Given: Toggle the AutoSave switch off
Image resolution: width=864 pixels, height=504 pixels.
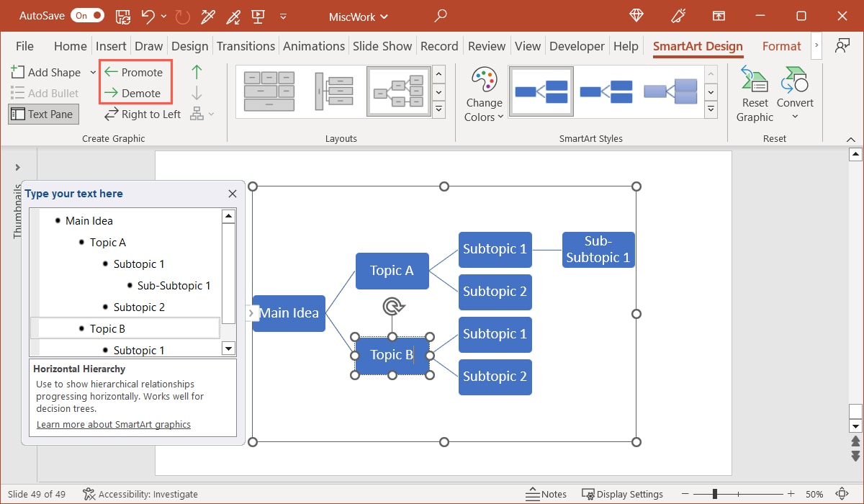Looking at the screenshot, I should (x=89, y=16).
